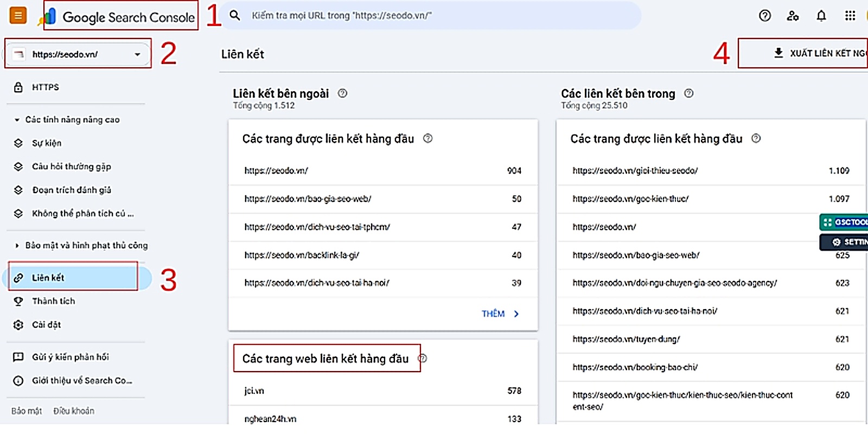Viewport: 868px width, 434px height.
Task: Click the Thành tích trophy icon
Action: (x=18, y=301)
